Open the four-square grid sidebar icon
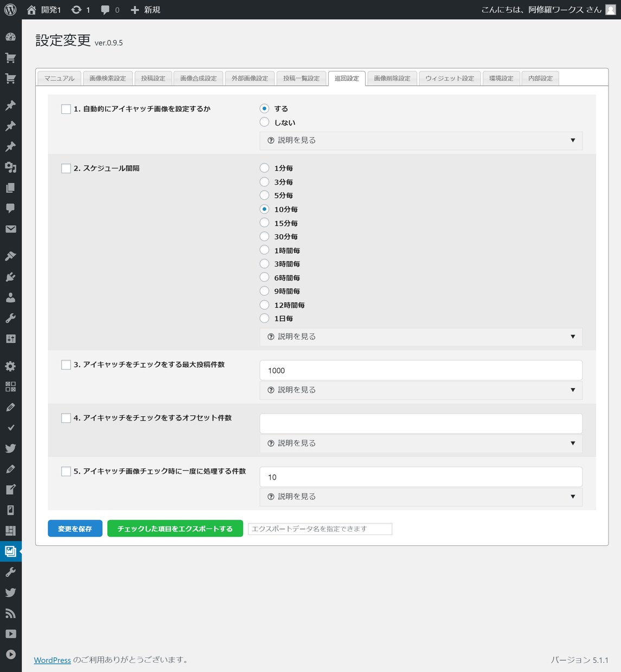 coord(10,386)
